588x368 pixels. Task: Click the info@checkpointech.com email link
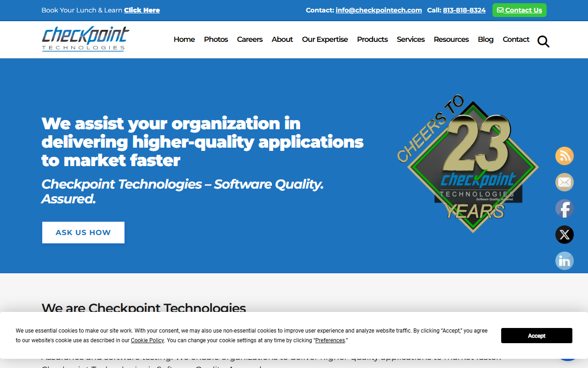pos(379,10)
